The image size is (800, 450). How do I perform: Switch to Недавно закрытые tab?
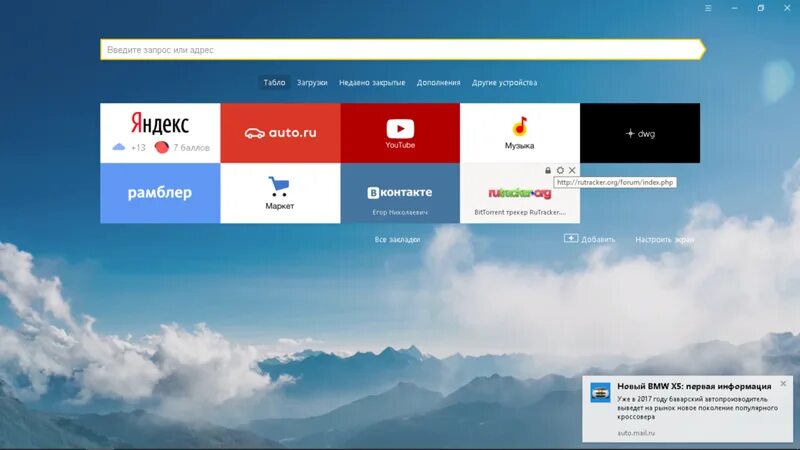click(372, 83)
